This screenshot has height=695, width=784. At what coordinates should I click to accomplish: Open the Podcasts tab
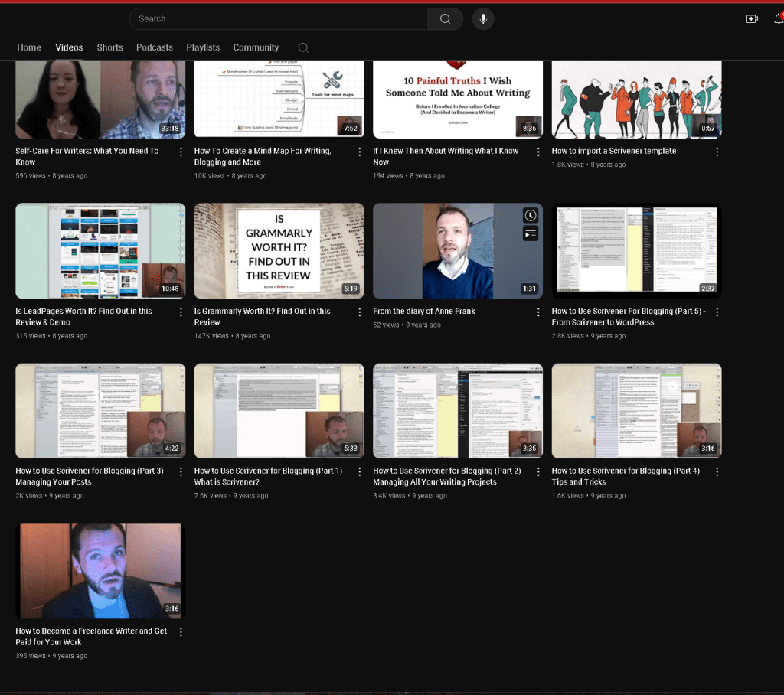pyautogui.click(x=155, y=47)
